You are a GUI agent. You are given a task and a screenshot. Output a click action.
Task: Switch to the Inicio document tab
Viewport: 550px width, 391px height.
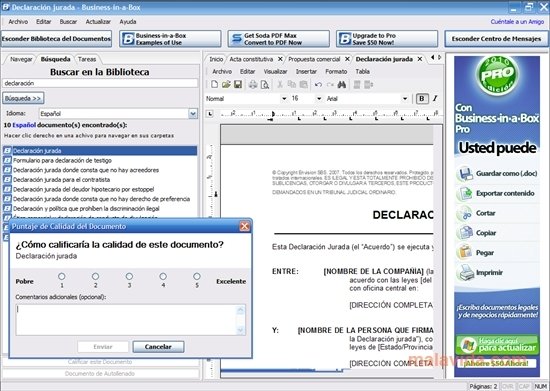[x=216, y=59]
